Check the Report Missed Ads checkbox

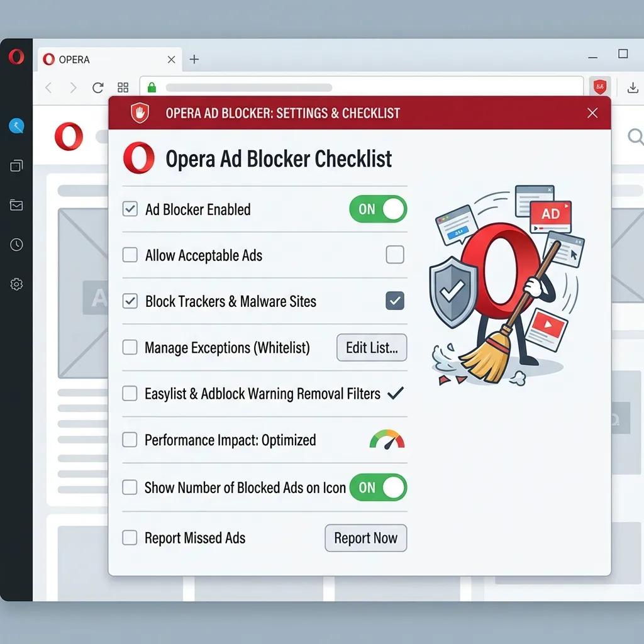[x=130, y=537]
